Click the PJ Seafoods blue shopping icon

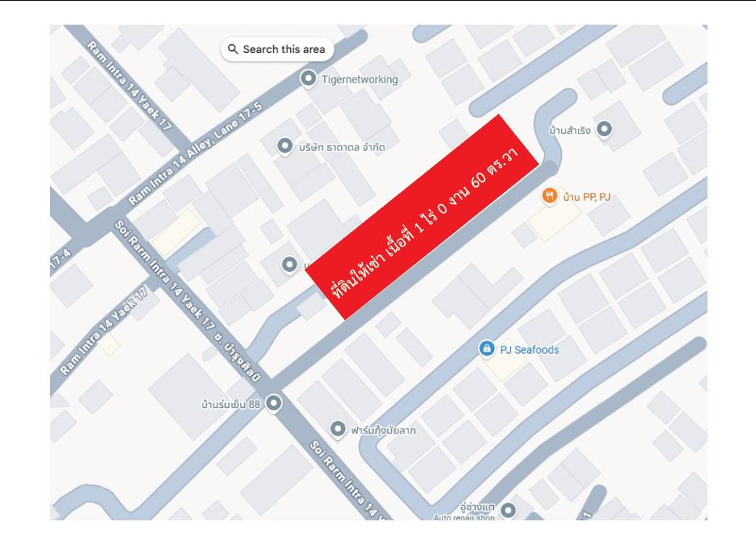coord(487,349)
